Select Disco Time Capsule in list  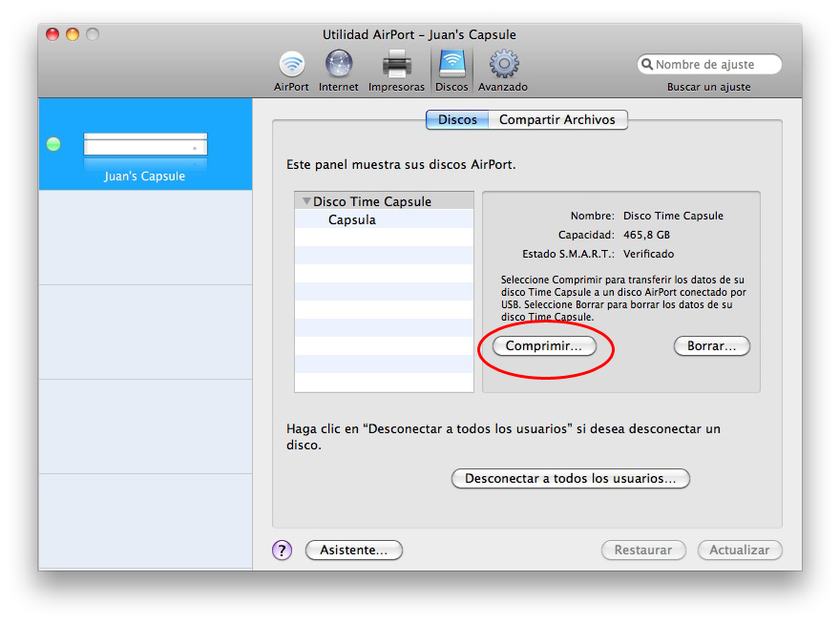tap(384, 201)
